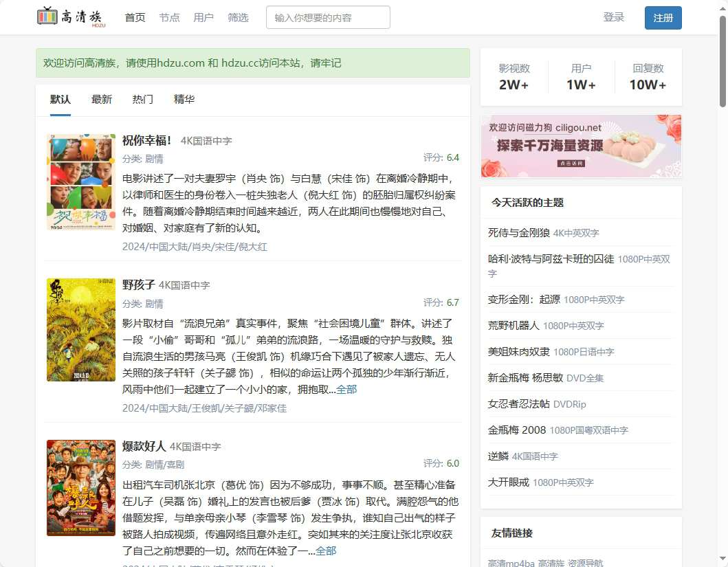The image size is (728, 567).
Task: Click the ciligou.net promotional banner
Action: [x=581, y=146]
